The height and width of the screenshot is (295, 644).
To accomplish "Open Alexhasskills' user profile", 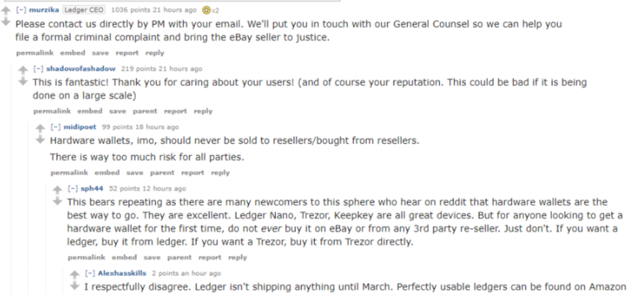I will click(122, 273).
